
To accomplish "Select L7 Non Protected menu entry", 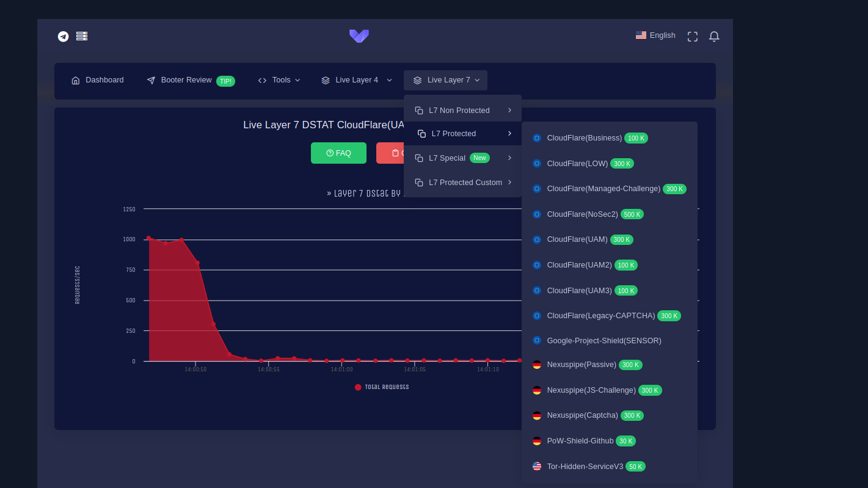I will [x=462, y=111].
